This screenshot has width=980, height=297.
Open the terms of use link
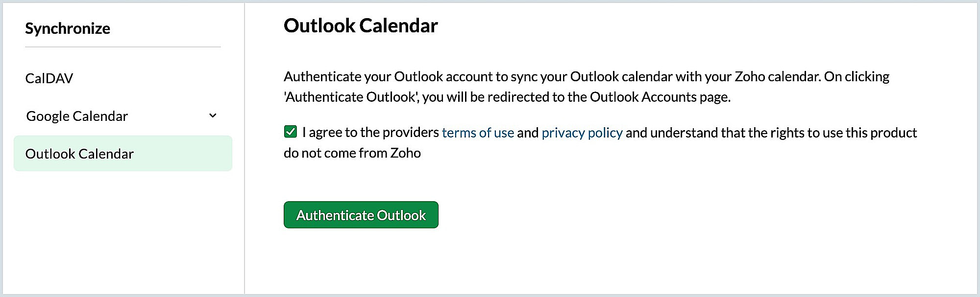pyautogui.click(x=478, y=133)
